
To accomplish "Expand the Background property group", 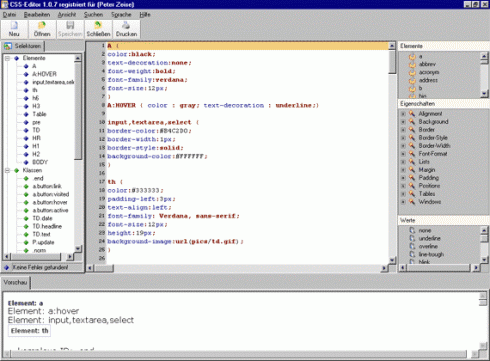I will tap(403, 122).
